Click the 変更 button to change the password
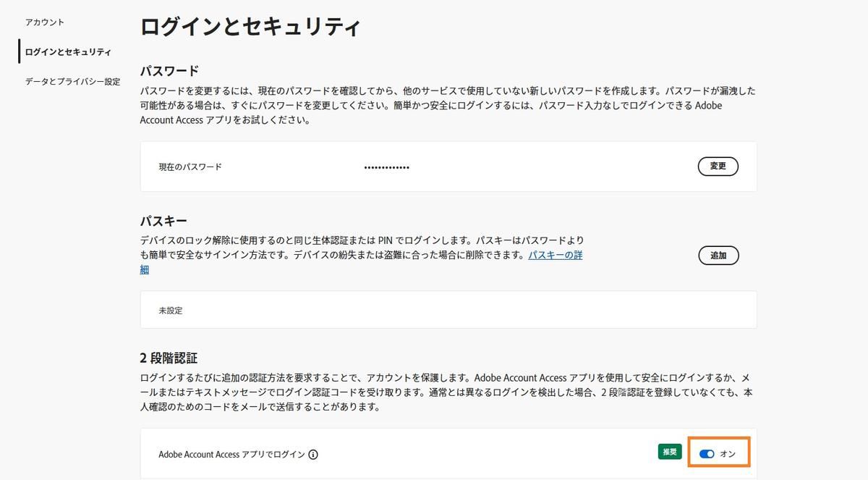Image resolution: width=868 pixels, height=480 pixels. (718, 167)
